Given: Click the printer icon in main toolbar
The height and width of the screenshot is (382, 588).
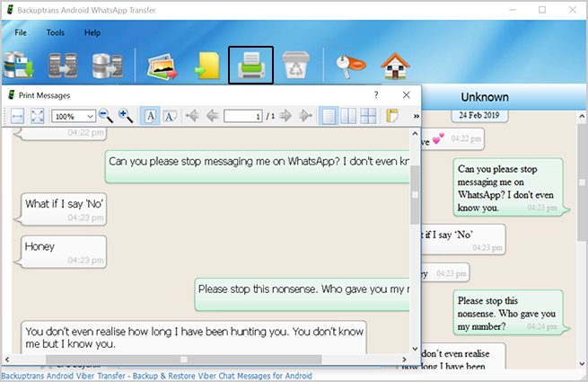Looking at the screenshot, I should click(250, 65).
